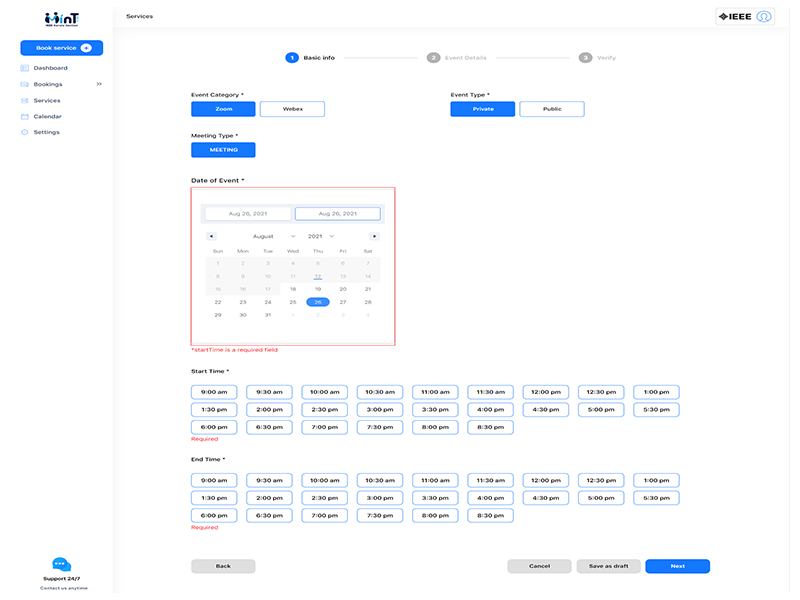Click the Dashboard icon in the sidebar
This screenshot has width=800, height=600.
click(x=24, y=68)
